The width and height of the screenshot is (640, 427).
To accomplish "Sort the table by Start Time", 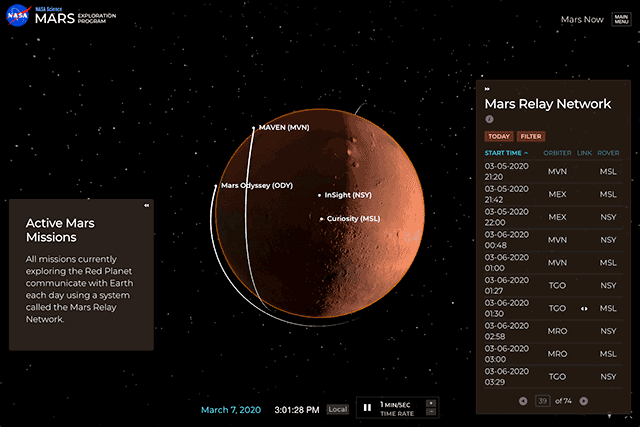I will click(x=506, y=153).
